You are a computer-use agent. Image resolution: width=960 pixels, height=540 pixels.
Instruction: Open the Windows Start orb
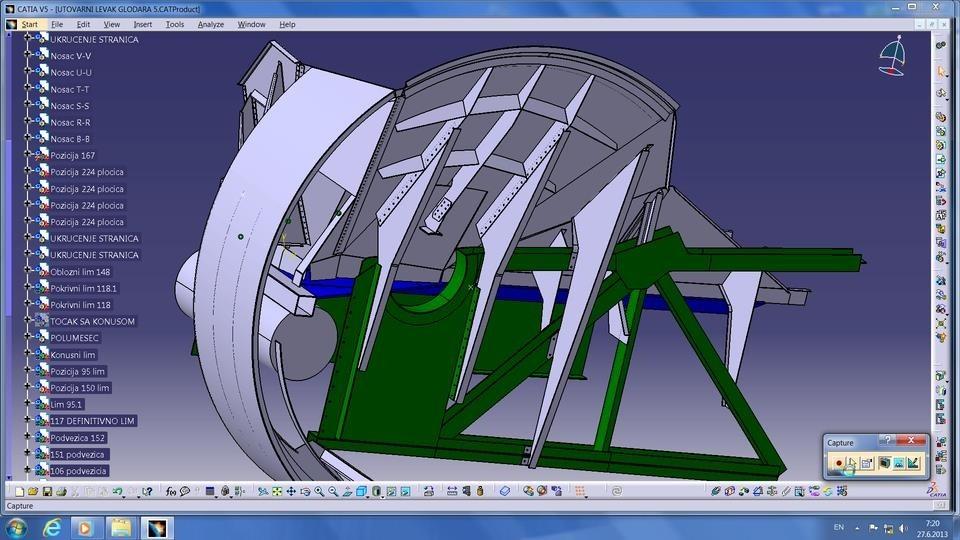pos(16,528)
